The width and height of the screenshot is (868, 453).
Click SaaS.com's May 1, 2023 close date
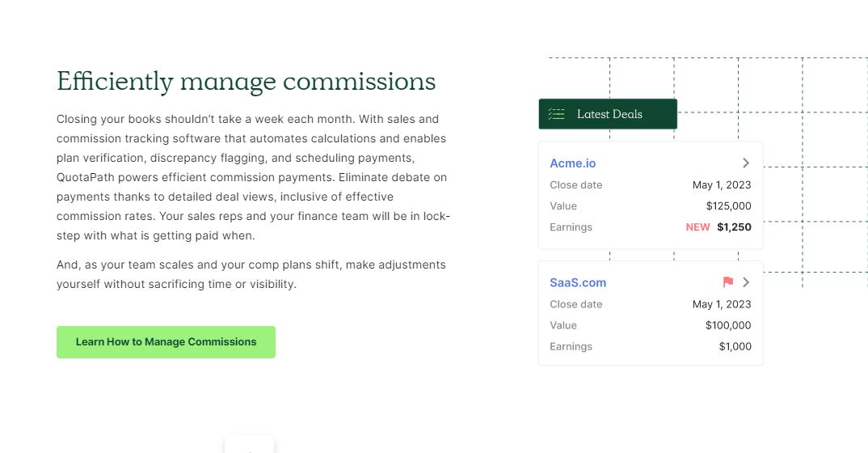pos(722,305)
